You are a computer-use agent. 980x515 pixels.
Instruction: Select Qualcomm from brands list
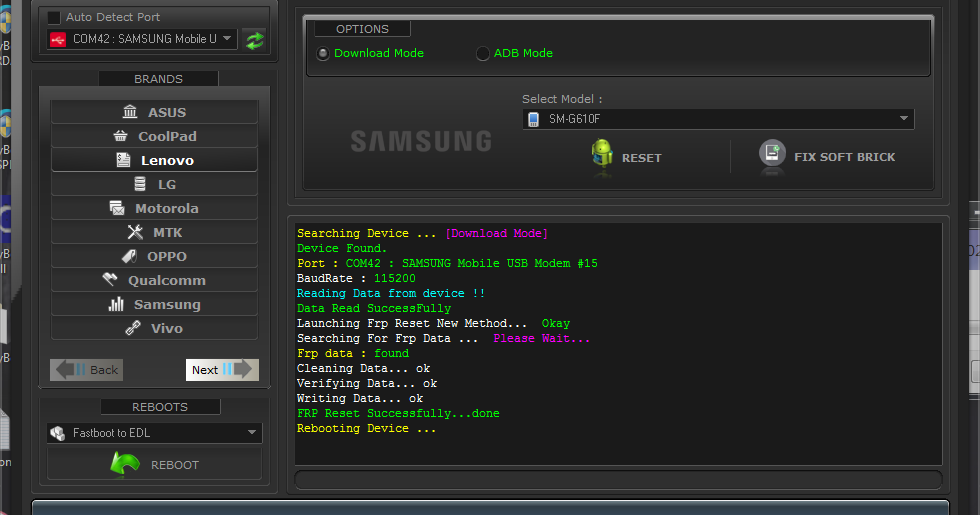(154, 281)
